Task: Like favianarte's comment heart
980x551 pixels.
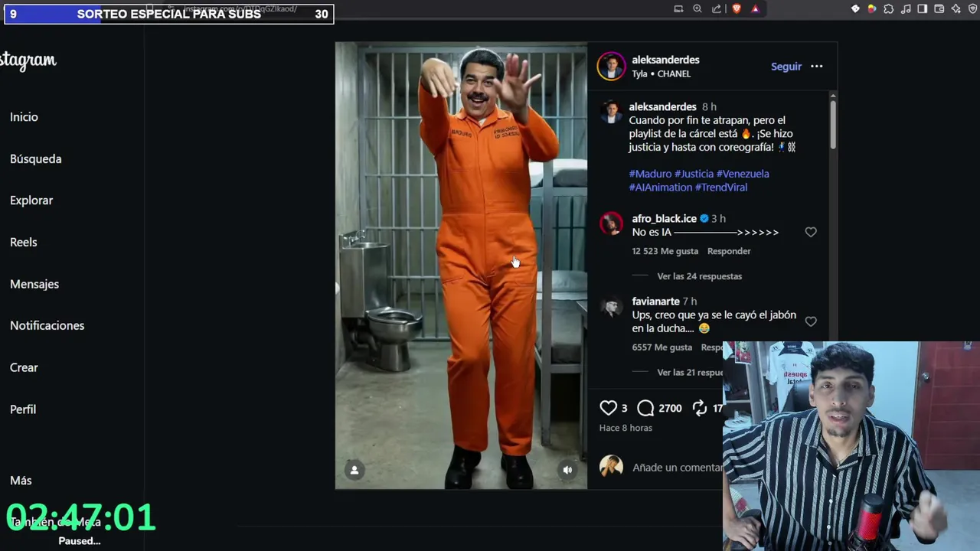Action: [811, 321]
